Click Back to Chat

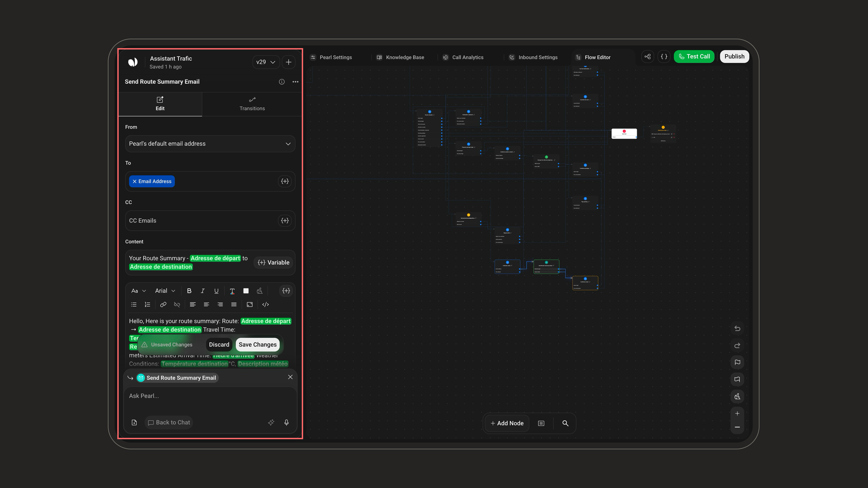click(169, 423)
